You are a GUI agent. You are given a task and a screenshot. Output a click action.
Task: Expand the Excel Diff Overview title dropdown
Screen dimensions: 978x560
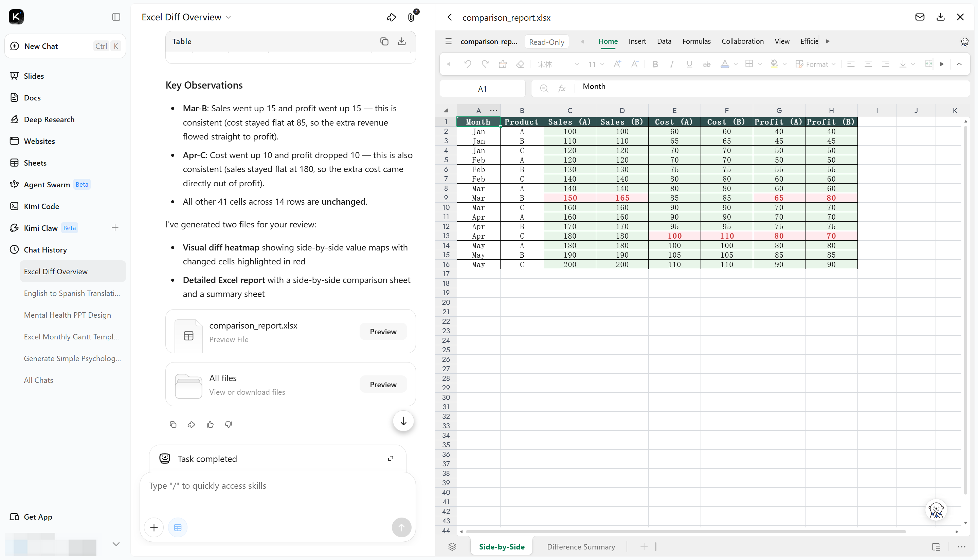pyautogui.click(x=228, y=17)
